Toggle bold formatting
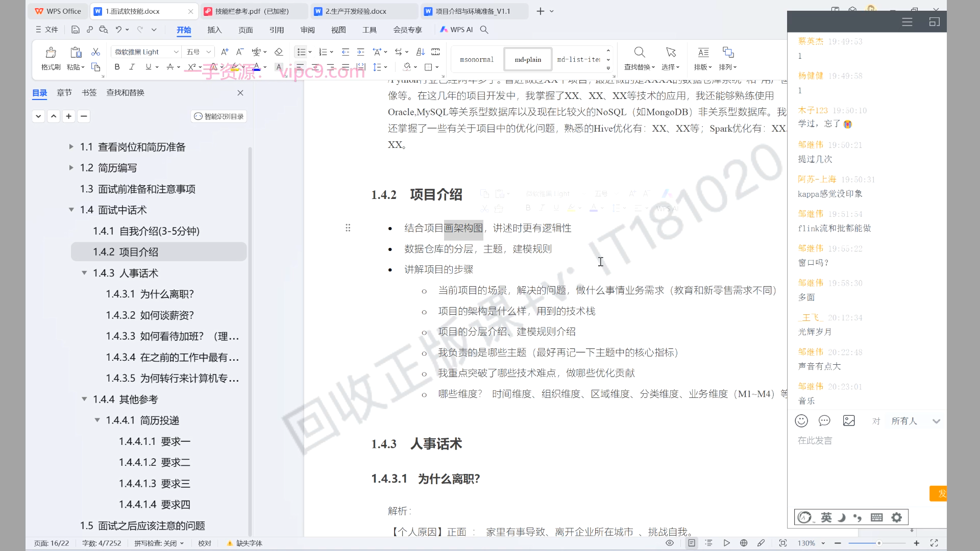Screen dimensions: 980x551 click(117, 67)
